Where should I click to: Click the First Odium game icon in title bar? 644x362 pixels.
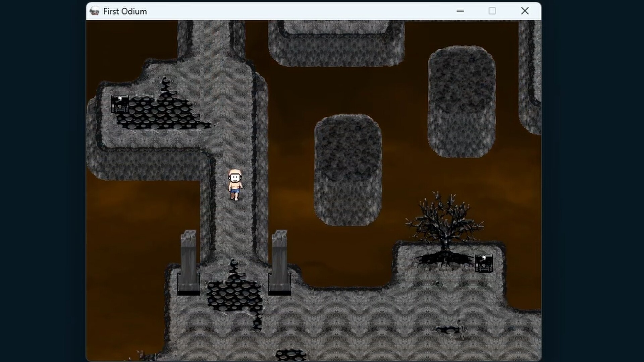[94, 11]
